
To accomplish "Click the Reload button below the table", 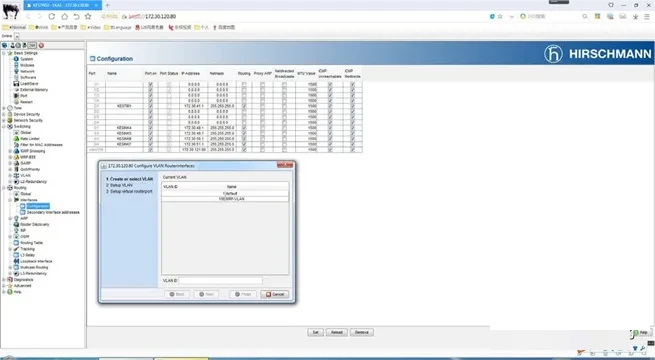I will tap(336, 332).
